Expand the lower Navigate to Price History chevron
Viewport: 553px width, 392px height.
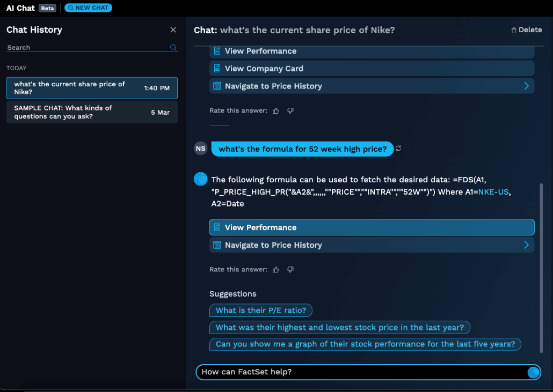(526, 245)
